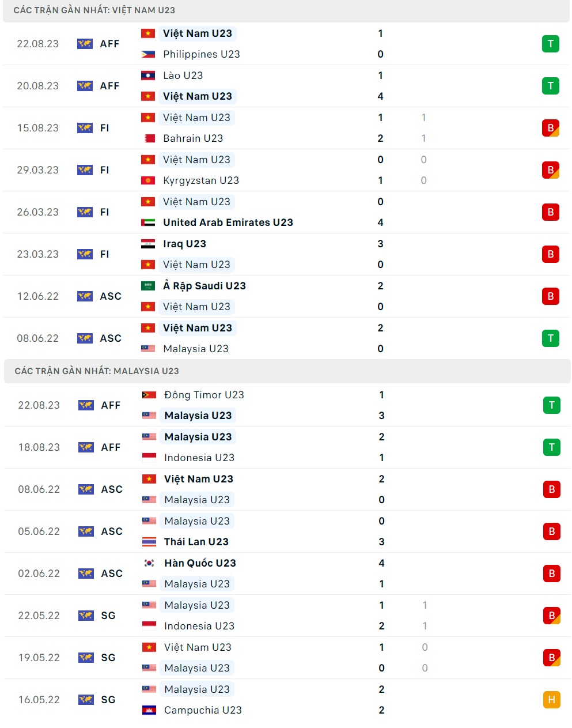Screen dimensions: 572x728
Task: Select the Indonesia U23 team name link
Action: point(200,458)
